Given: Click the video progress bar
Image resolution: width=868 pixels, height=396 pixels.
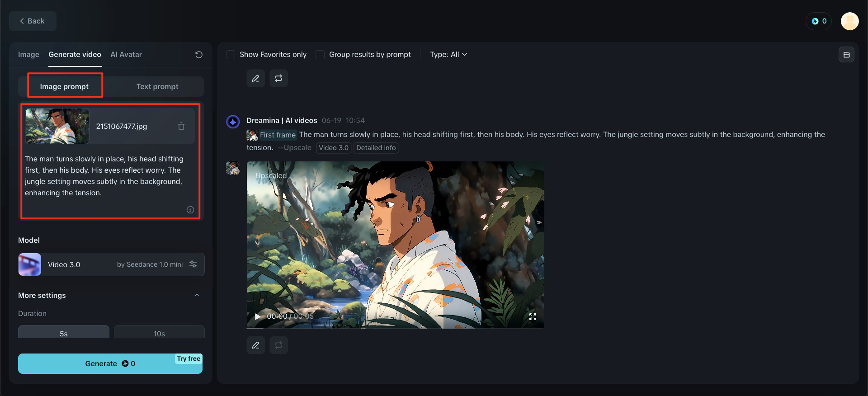Looking at the screenshot, I should click(395, 327).
